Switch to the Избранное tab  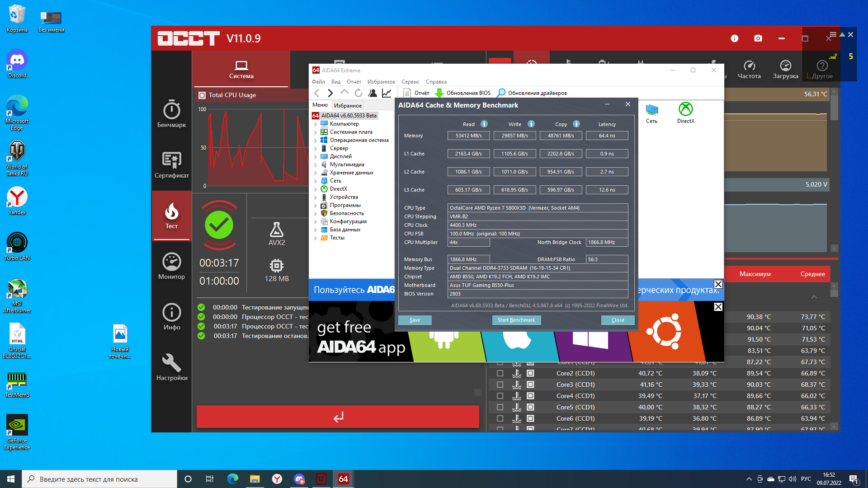[348, 105]
